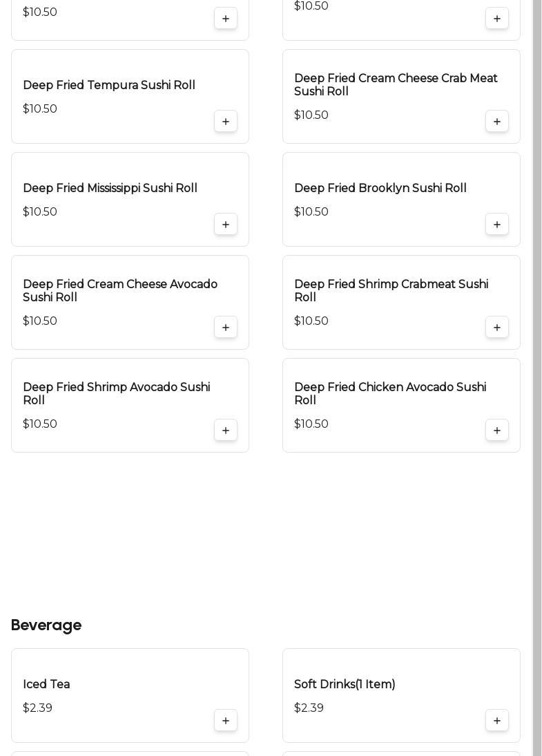Open Deep Fried Chicken Avocado Sushi Roll card

click(x=389, y=394)
